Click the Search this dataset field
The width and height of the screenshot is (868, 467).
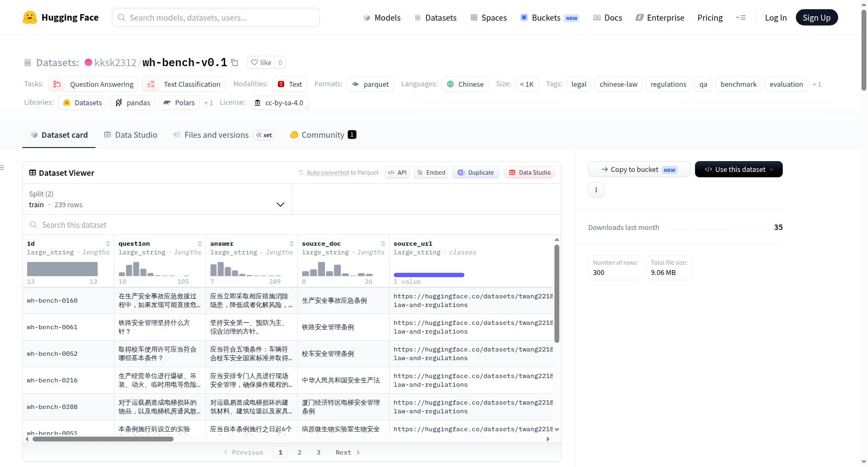(x=292, y=225)
